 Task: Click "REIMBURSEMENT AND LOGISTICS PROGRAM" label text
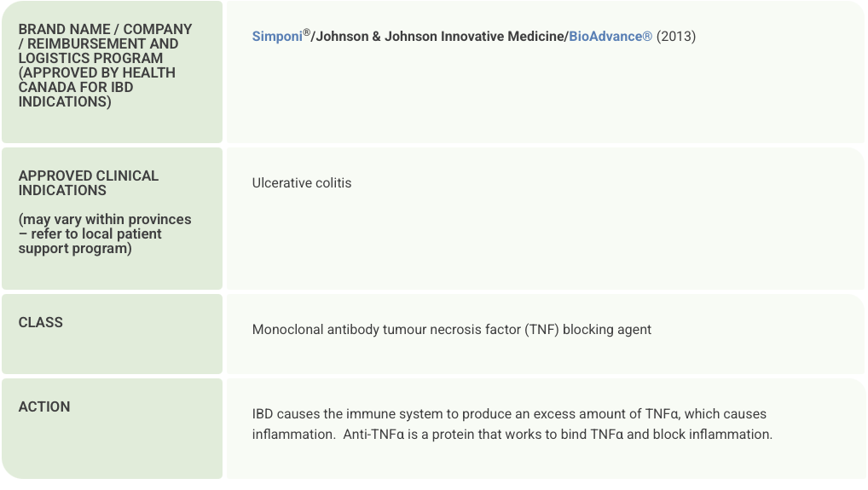98,51
